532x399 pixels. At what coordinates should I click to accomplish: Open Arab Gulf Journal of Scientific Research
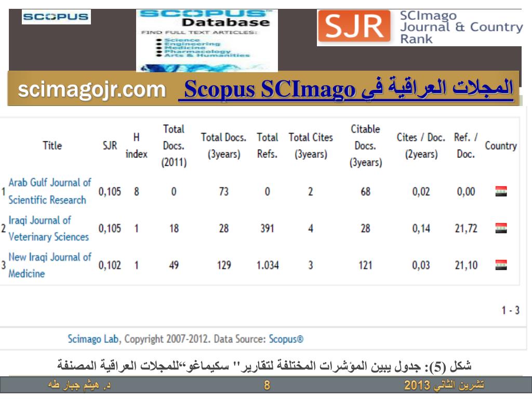coord(49,191)
